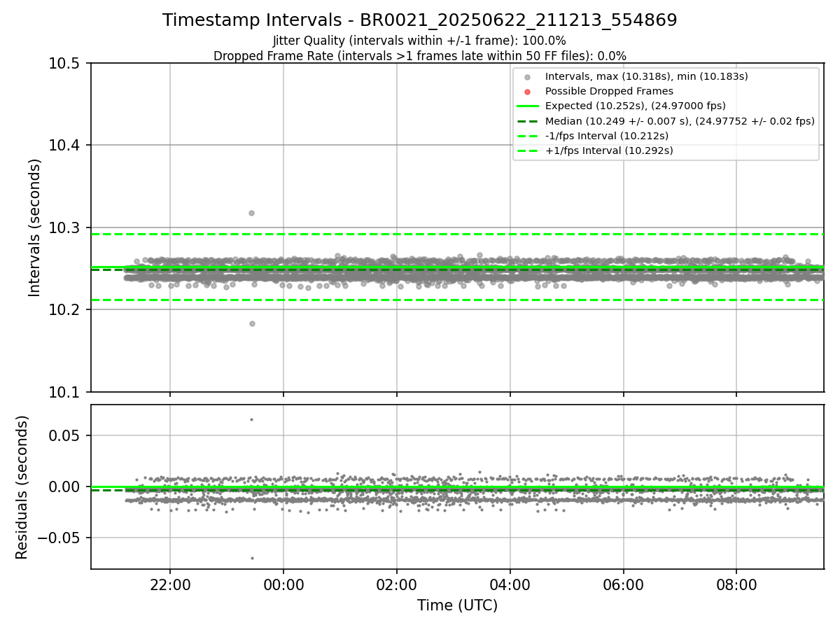840x630 pixels.
Task: Click the plot title 'Timestamp Intervals - BR0021_20250622_211213_554869'
Action: click(419, 20)
